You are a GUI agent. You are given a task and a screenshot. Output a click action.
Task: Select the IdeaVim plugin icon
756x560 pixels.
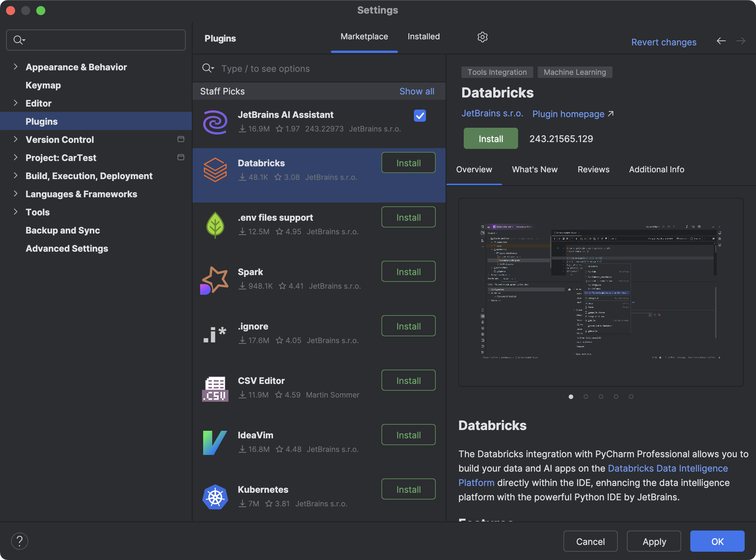[215, 442]
